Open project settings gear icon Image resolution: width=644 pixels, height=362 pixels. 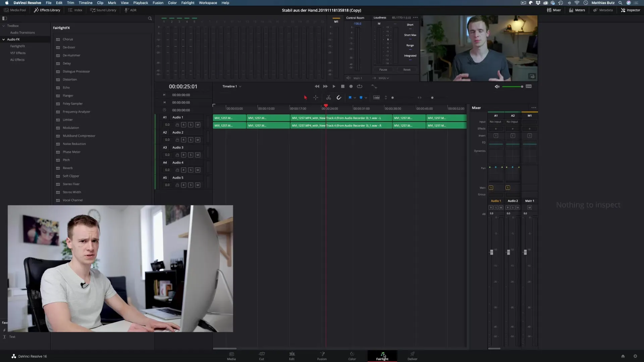click(x=635, y=356)
